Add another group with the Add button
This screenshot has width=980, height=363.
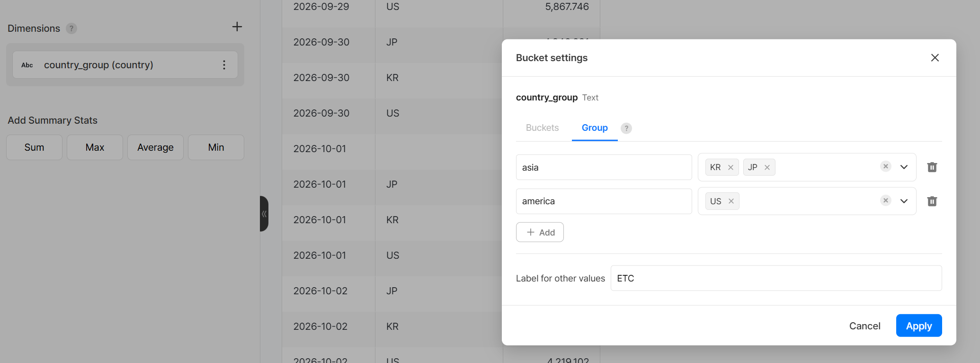(x=540, y=232)
